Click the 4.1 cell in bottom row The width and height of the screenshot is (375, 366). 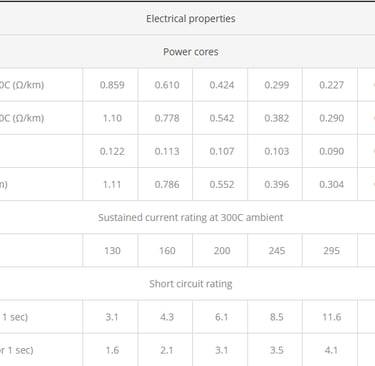coord(331,350)
